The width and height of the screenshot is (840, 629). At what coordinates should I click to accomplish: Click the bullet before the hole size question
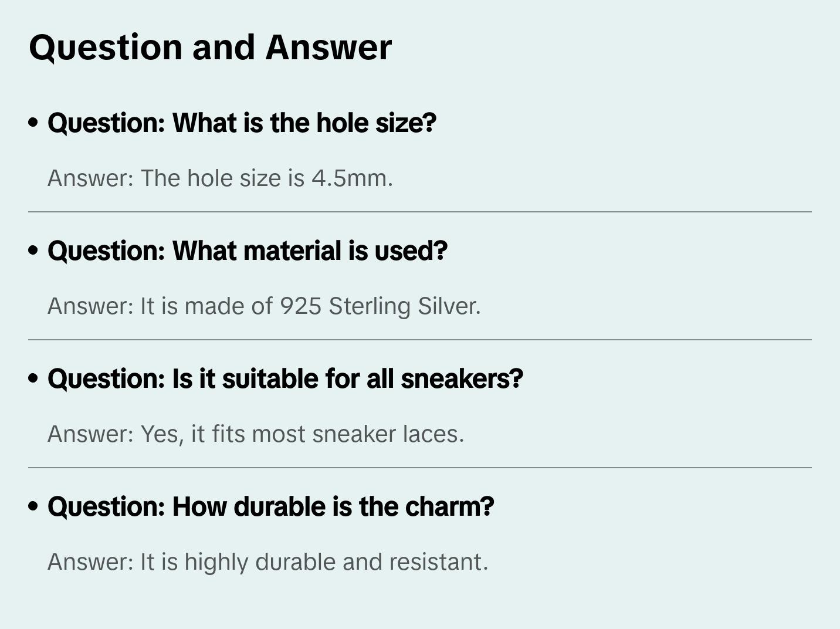point(33,123)
